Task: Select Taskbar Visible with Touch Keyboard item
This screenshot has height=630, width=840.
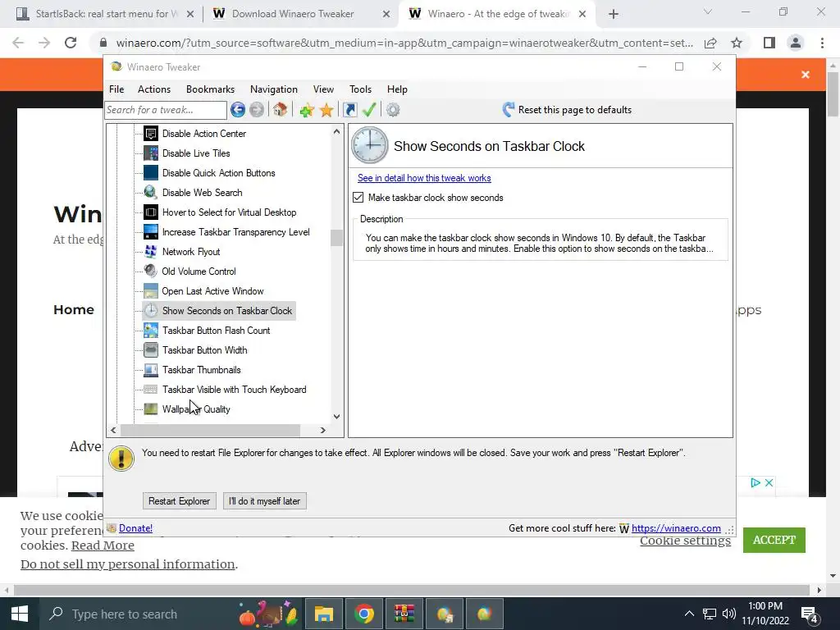Action: tap(234, 390)
